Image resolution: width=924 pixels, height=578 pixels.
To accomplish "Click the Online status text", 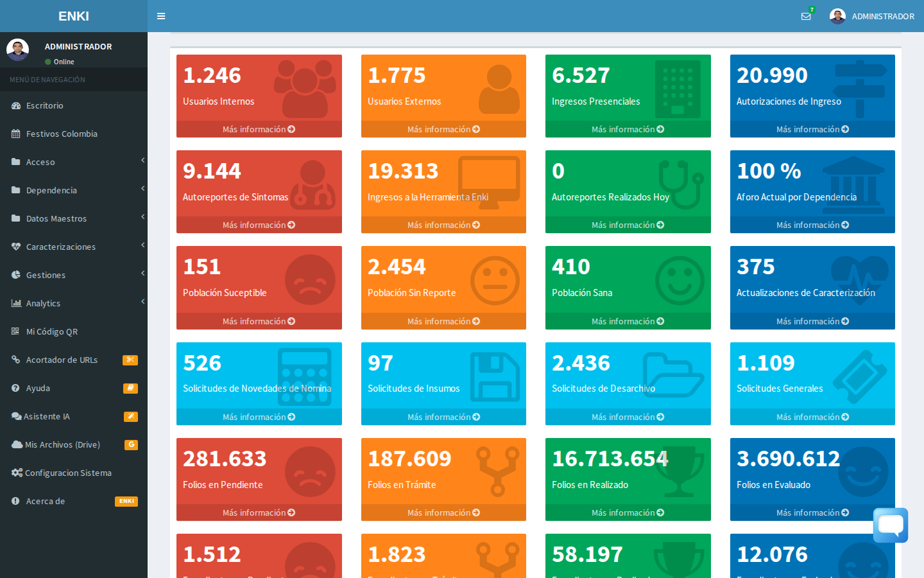I will [x=64, y=62].
